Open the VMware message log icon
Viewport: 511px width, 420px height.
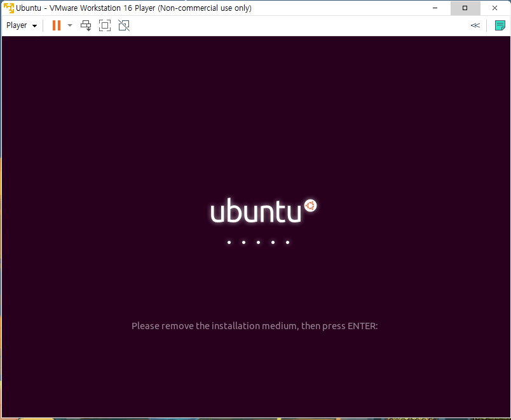(500, 25)
